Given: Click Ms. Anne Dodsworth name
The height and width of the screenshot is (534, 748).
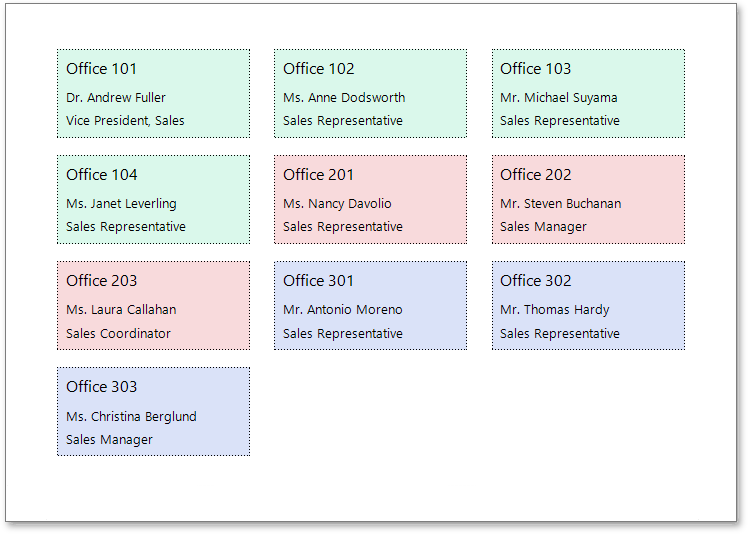Looking at the screenshot, I should point(344,98).
